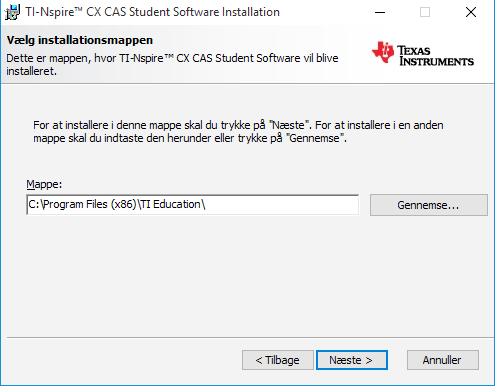495x386 pixels.
Task: Cancel the installation with Annuller
Action: (443, 360)
